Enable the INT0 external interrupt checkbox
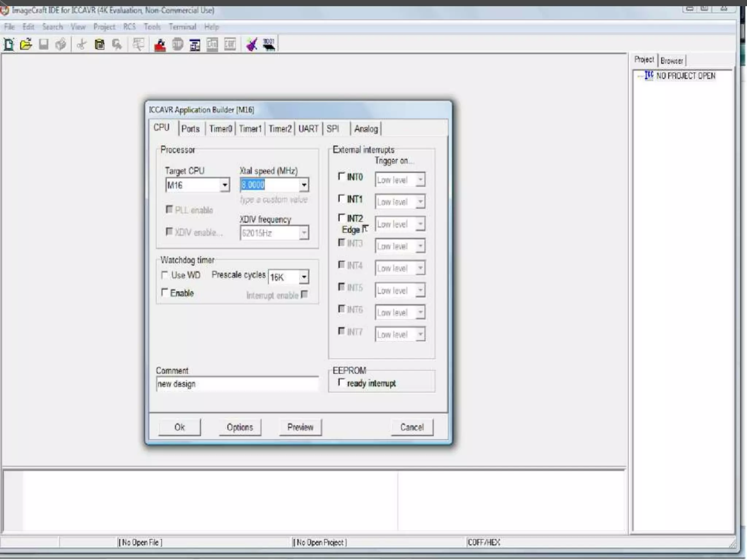 (341, 176)
